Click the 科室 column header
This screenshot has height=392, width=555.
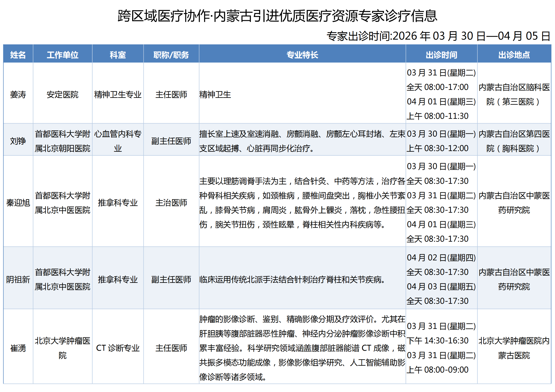point(118,55)
